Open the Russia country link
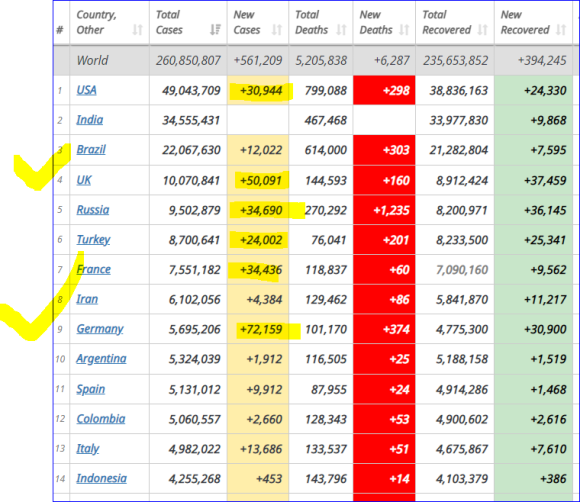The height and width of the screenshot is (502, 580). pyautogui.click(x=93, y=210)
